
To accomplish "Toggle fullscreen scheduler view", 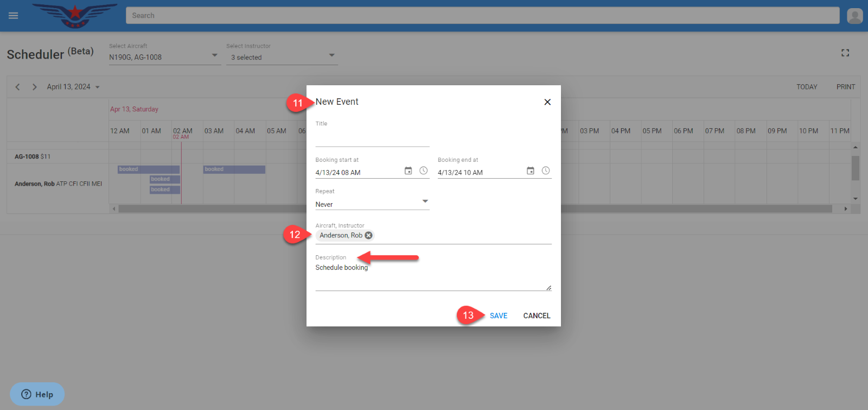I will coord(845,53).
